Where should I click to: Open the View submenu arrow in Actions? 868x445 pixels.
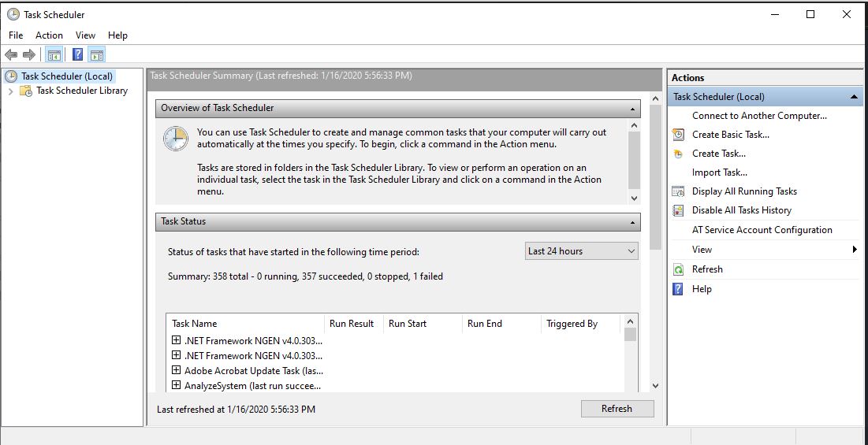[x=855, y=250]
